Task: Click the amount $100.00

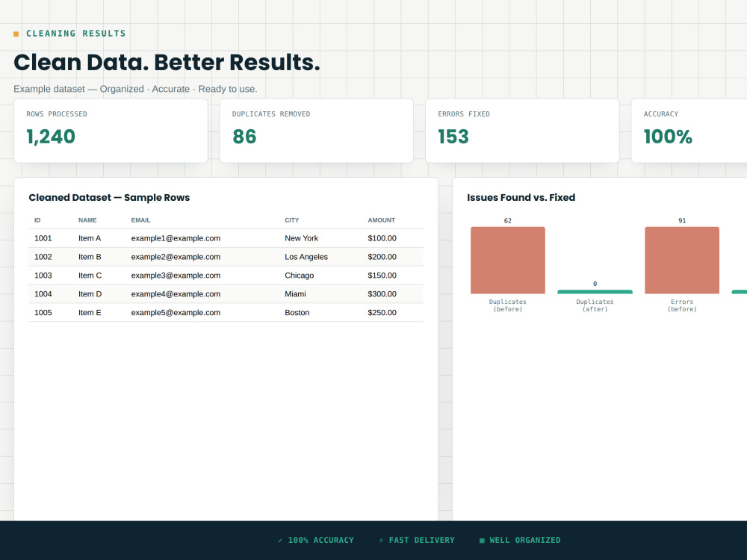Action: tap(382, 238)
